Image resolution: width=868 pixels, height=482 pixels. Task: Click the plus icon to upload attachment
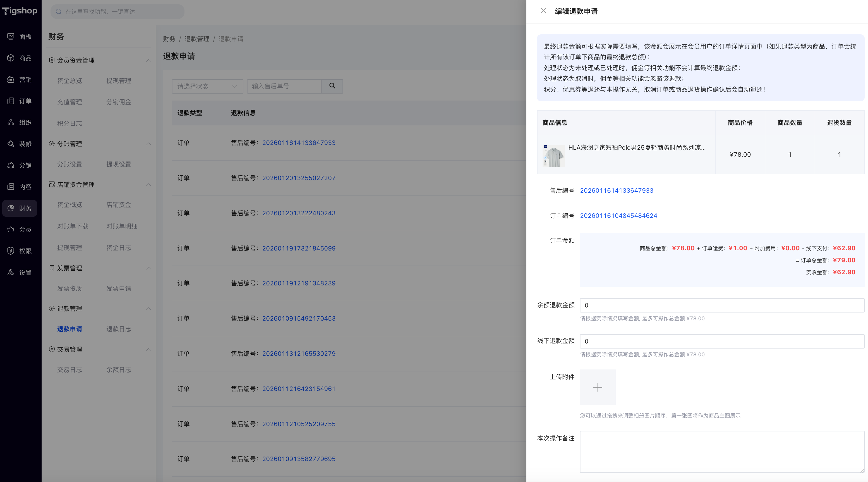coord(598,387)
